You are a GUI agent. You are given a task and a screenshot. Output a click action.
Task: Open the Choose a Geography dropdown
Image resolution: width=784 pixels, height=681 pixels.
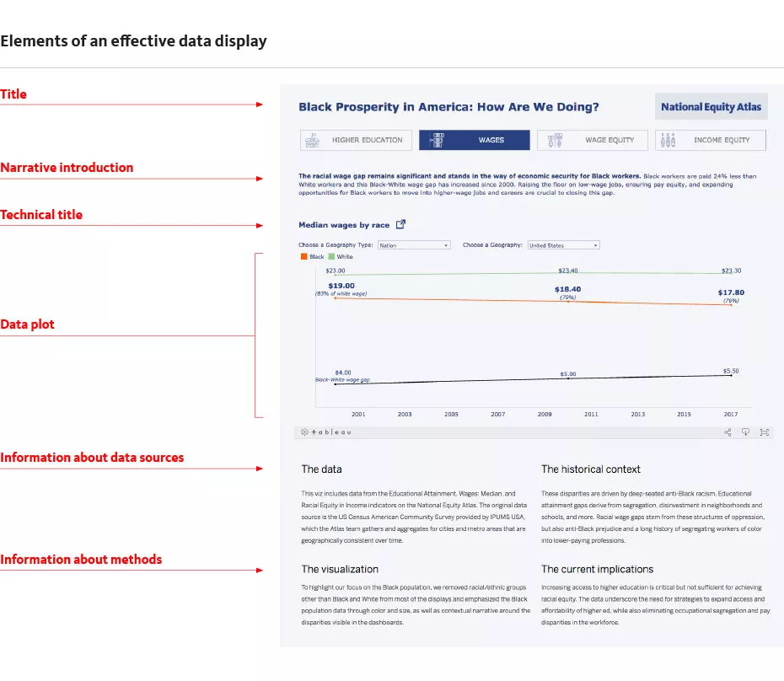click(563, 244)
